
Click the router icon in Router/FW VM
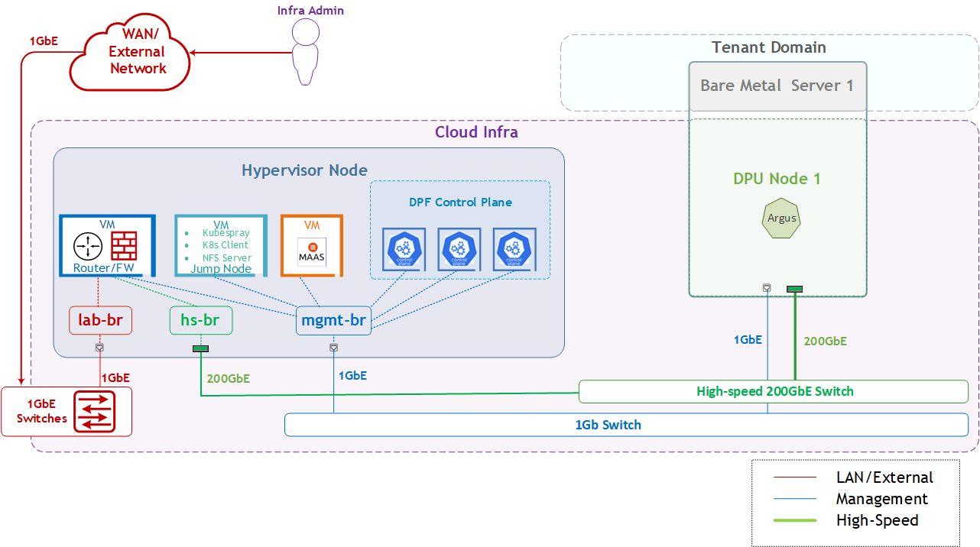(x=87, y=246)
